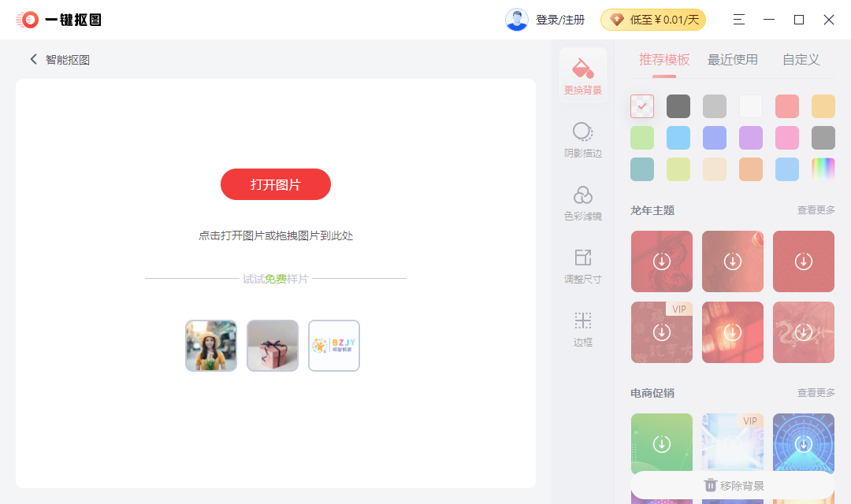Click the 打开图片 button to open an image
The image size is (851, 504).
275,183
